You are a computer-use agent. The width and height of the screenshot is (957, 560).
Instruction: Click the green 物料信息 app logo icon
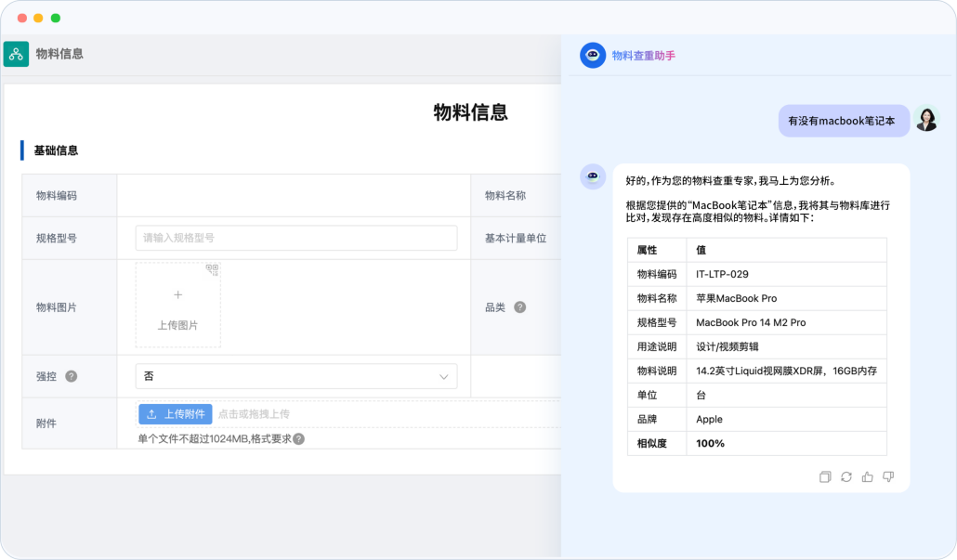(16, 54)
